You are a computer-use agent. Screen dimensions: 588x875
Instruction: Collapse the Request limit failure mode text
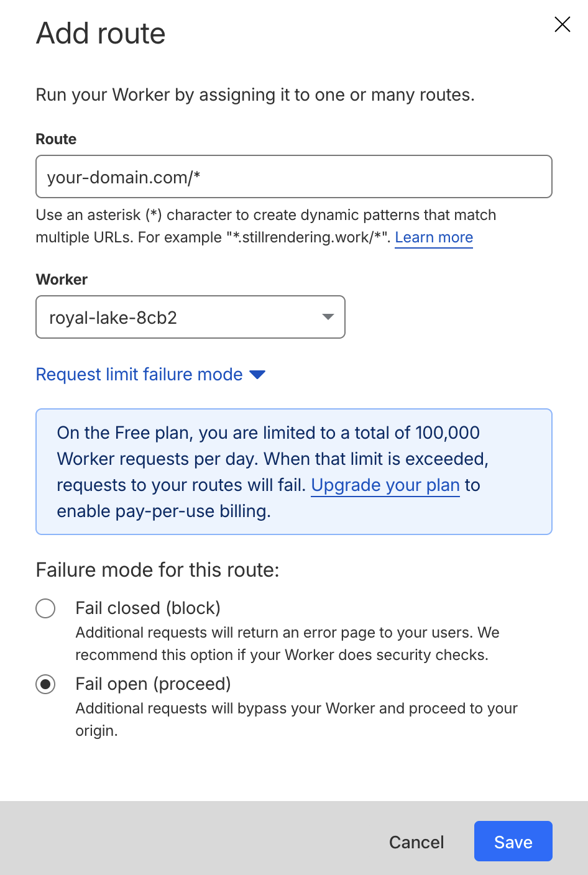coord(139,375)
